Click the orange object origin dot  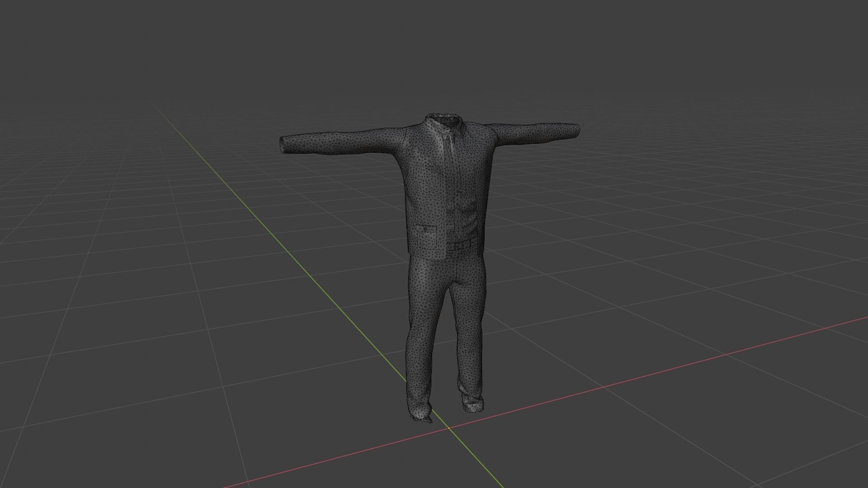point(449,428)
